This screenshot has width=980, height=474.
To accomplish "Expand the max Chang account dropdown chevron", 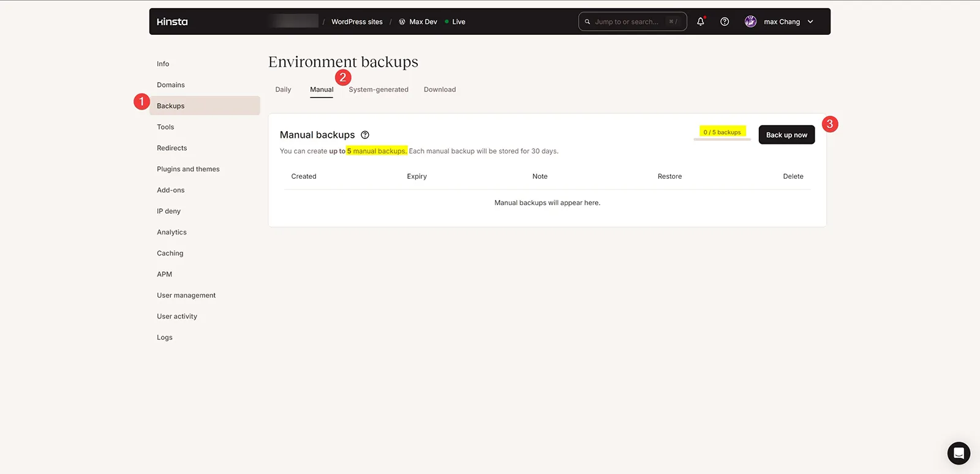I will coord(810,21).
